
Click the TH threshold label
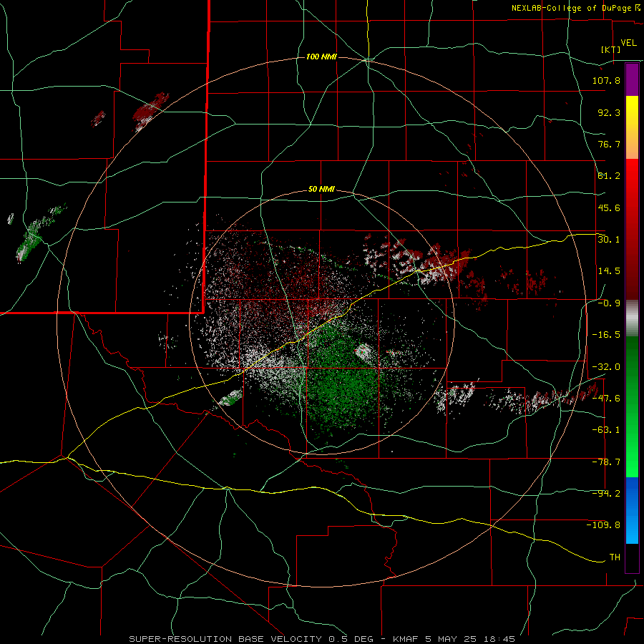615,557
